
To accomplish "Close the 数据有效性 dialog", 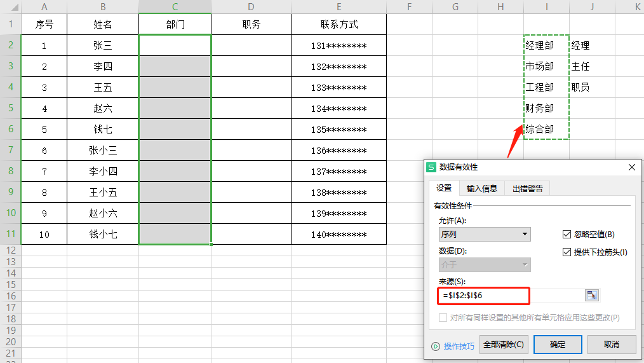I will click(x=632, y=167).
